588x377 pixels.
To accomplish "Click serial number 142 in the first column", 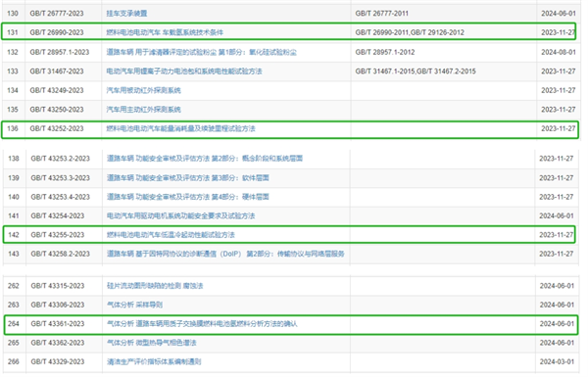I will 14,235.
